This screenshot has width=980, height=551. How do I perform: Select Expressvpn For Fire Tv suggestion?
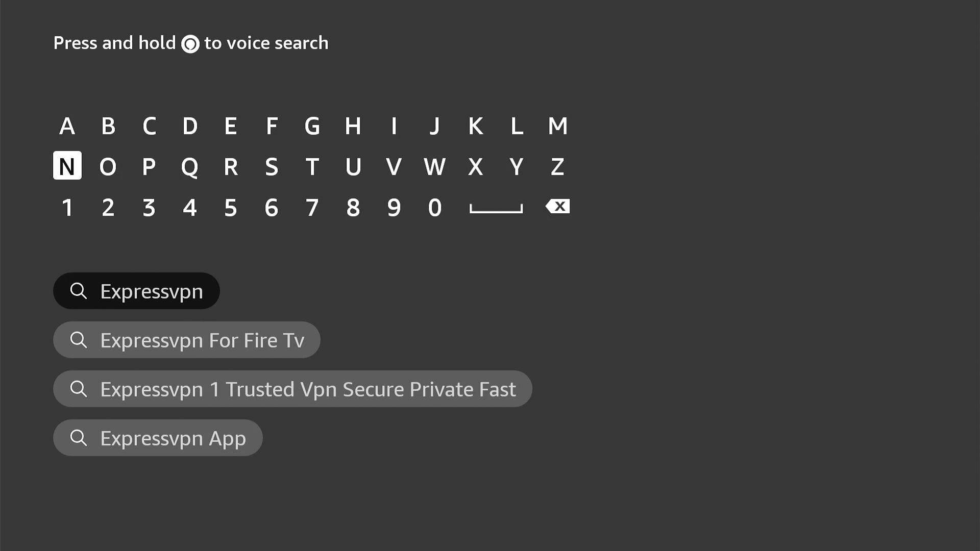(186, 339)
